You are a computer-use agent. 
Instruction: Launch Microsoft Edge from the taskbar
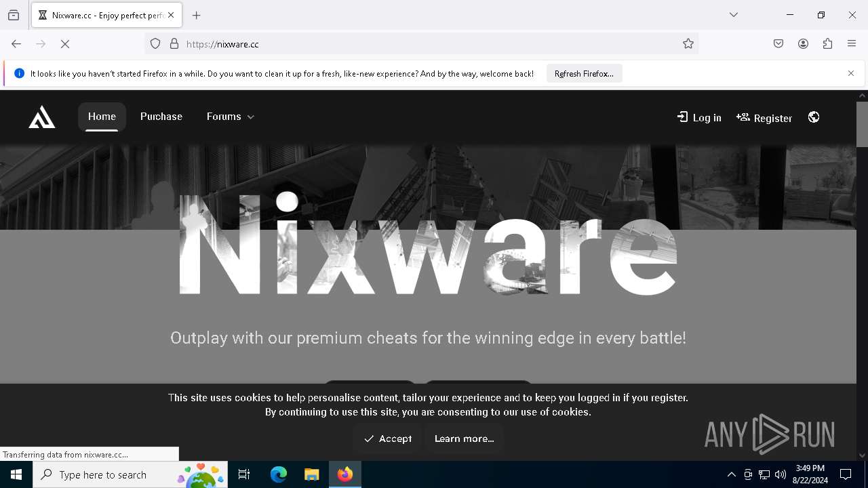click(279, 474)
